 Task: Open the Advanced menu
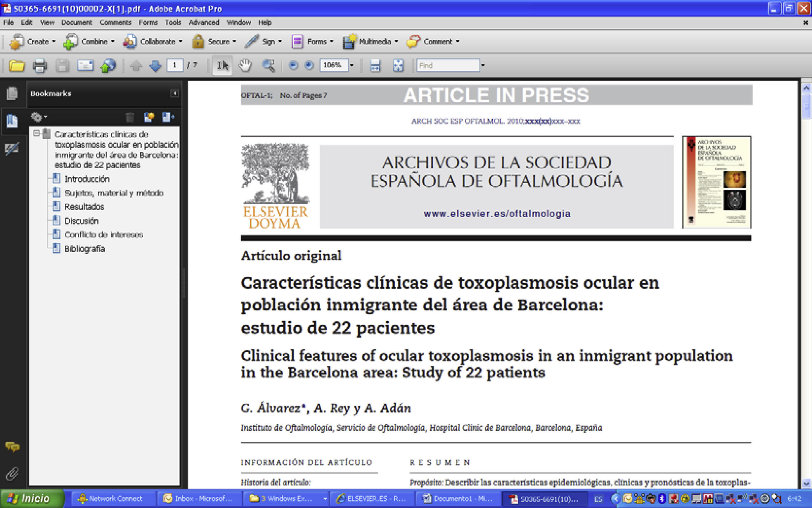(x=203, y=23)
